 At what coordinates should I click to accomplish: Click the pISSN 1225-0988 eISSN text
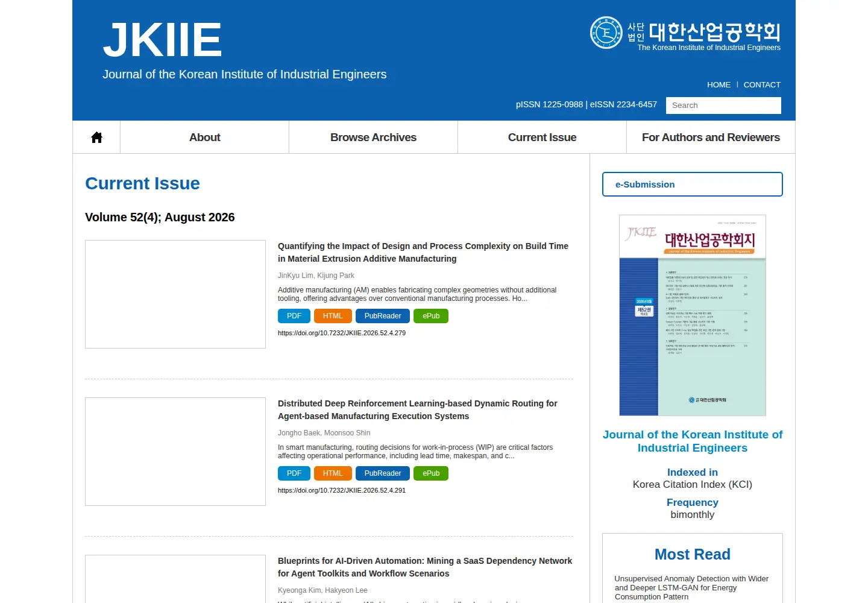pyautogui.click(x=587, y=104)
